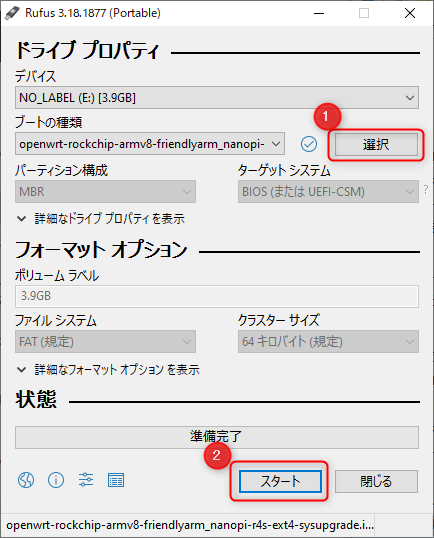
Task: Click the ボリューム ラベル input field
Action: pos(217,296)
